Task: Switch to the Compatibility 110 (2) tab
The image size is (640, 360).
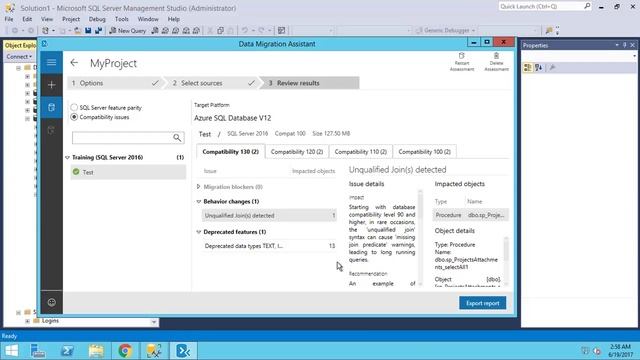Action: click(361, 151)
